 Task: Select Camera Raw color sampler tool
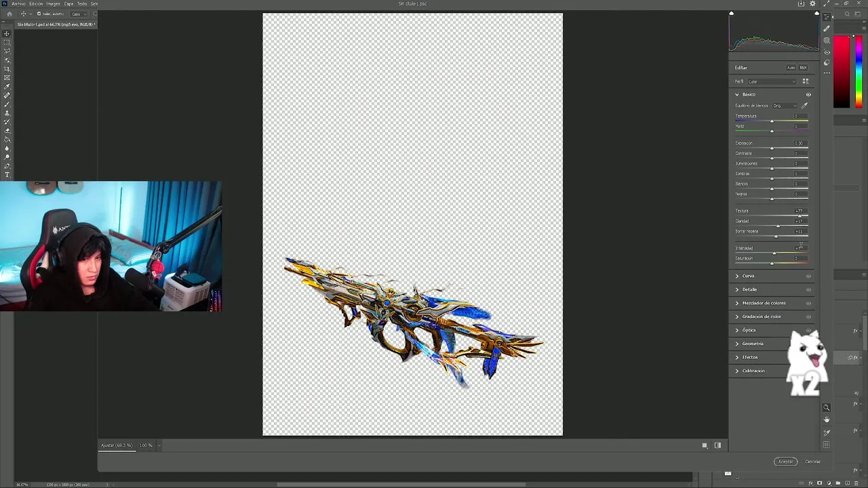(x=827, y=432)
